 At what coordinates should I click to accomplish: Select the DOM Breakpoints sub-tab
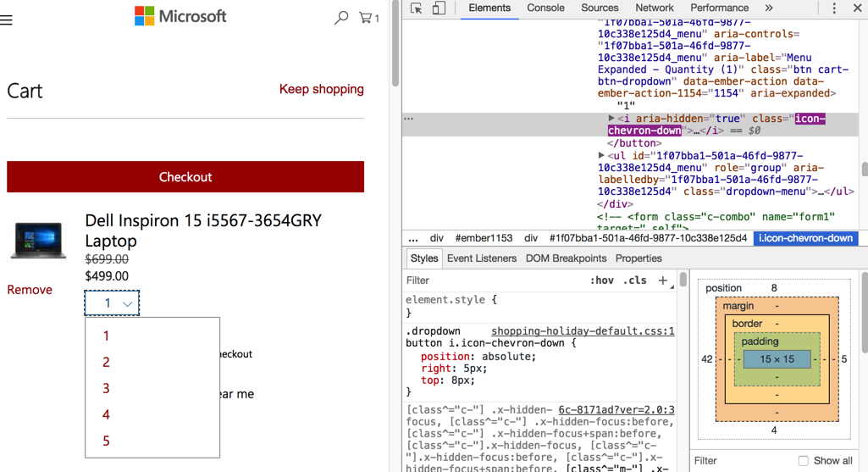tap(566, 258)
